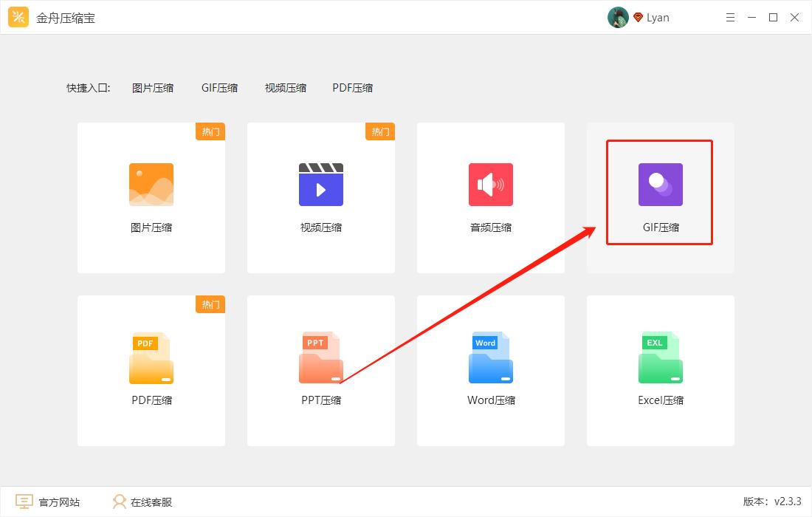The height and width of the screenshot is (517, 812).
Task: Select the Excel压缩 spreadsheet compression icon
Action: [659, 357]
